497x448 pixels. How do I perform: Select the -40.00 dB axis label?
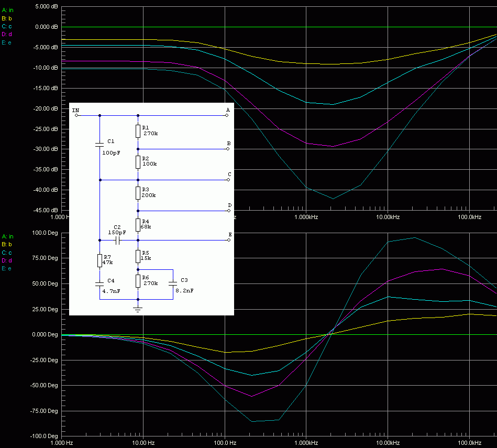(46, 190)
